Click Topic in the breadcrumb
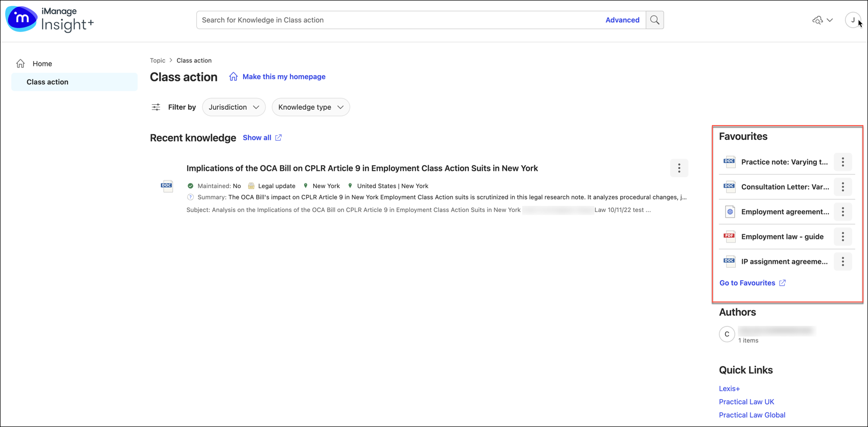This screenshot has width=868, height=427. [x=158, y=60]
